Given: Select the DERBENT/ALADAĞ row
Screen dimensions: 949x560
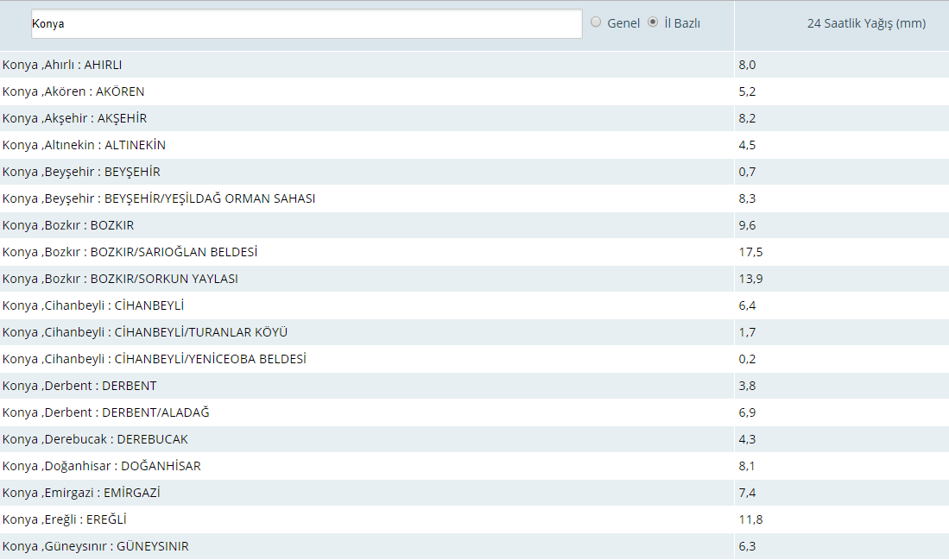Looking at the screenshot, I should [x=475, y=412].
